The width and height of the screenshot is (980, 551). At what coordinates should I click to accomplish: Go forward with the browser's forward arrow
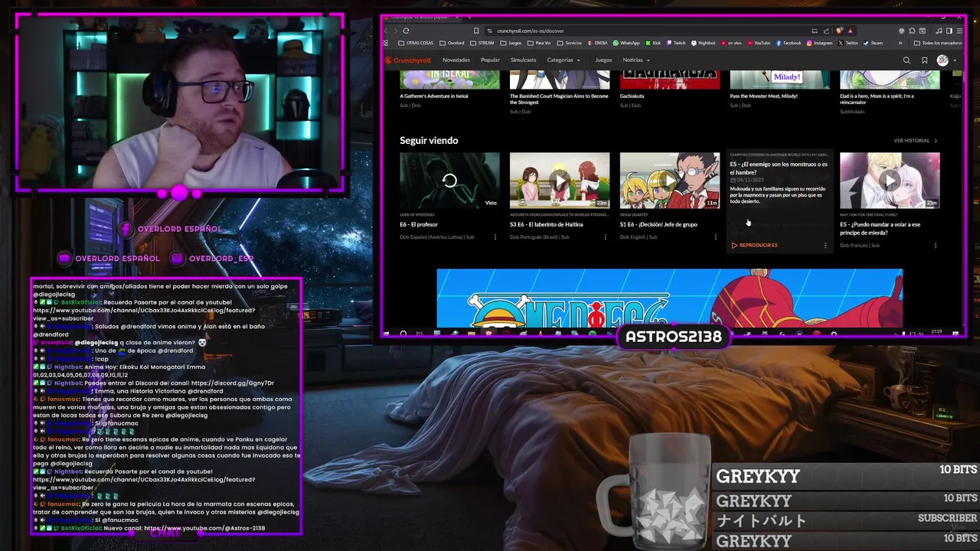pyautogui.click(x=396, y=31)
